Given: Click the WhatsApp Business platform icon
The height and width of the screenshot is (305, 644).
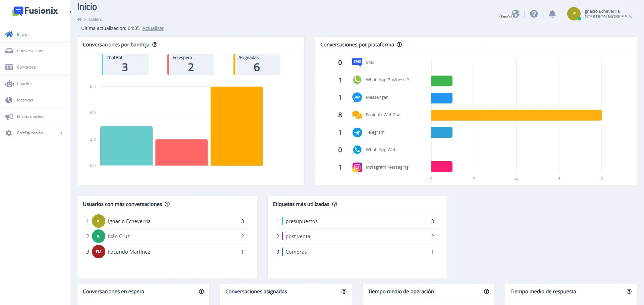Looking at the screenshot, I should [x=357, y=80].
